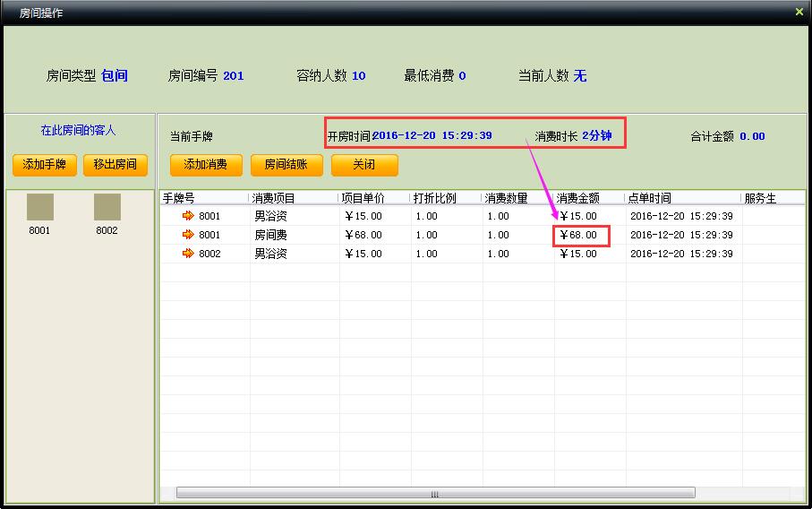The height and width of the screenshot is (509, 812).
Task: Click the 合计金额 value 0.00
Action: (x=752, y=136)
